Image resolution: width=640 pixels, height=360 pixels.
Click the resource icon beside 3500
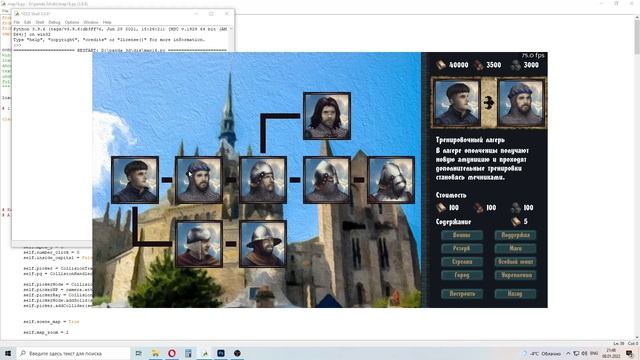pos(478,64)
